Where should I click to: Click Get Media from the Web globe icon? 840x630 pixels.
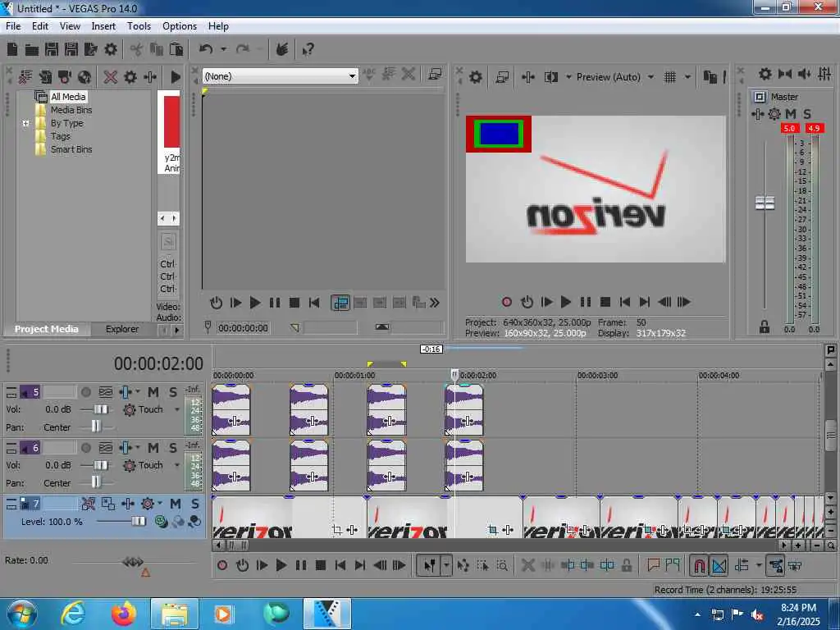84,77
